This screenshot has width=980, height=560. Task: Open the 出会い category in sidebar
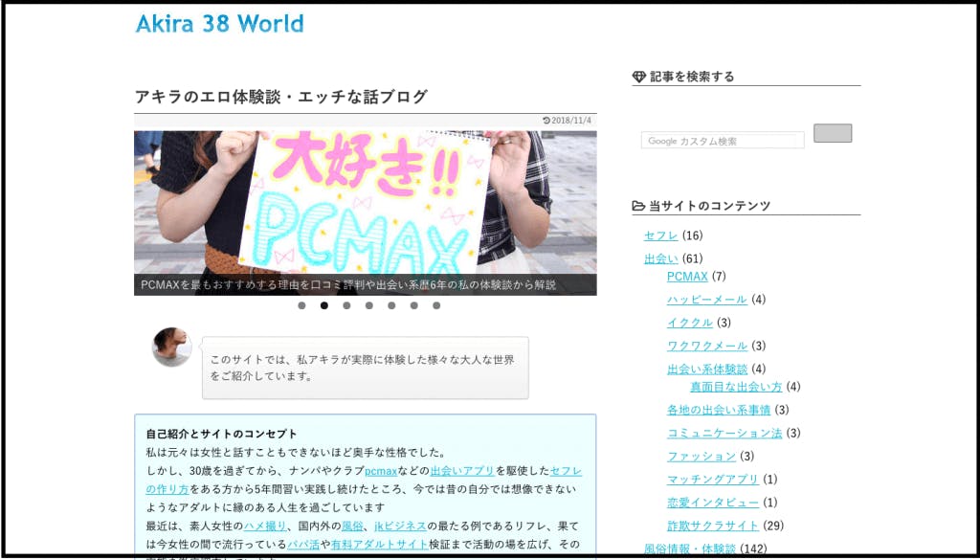pos(660,258)
